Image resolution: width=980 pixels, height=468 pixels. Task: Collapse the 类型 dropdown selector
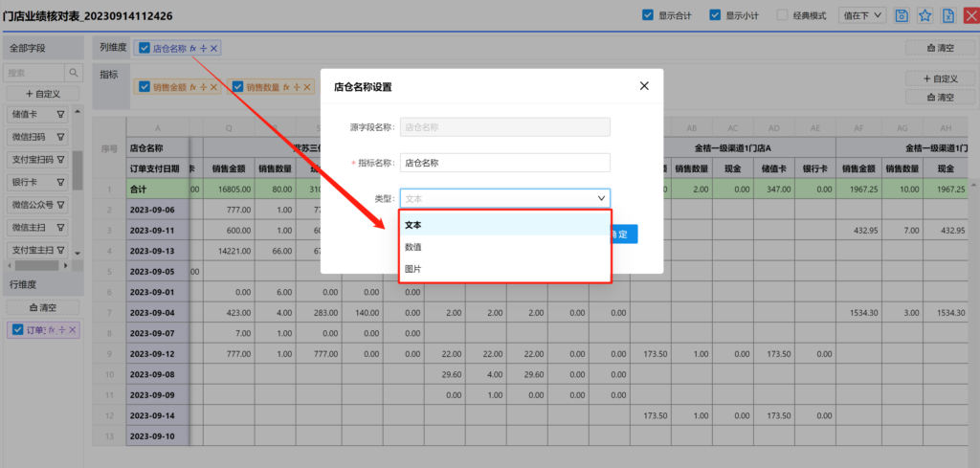[601, 198]
